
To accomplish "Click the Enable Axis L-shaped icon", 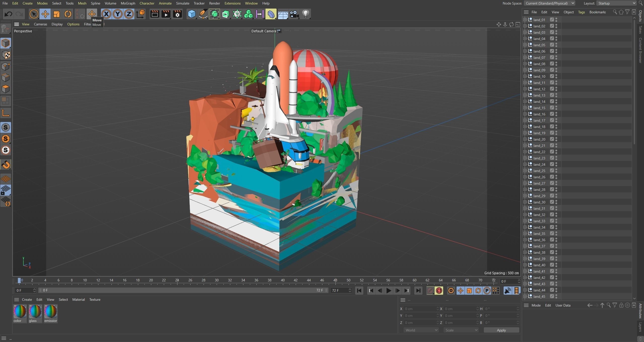I will click(6, 113).
